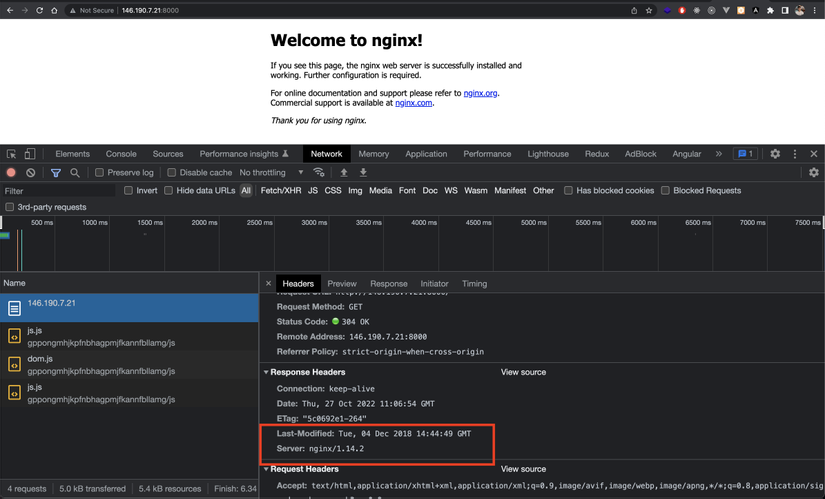Open DevTools settings gear
Screen dimensions: 825x499
775,154
